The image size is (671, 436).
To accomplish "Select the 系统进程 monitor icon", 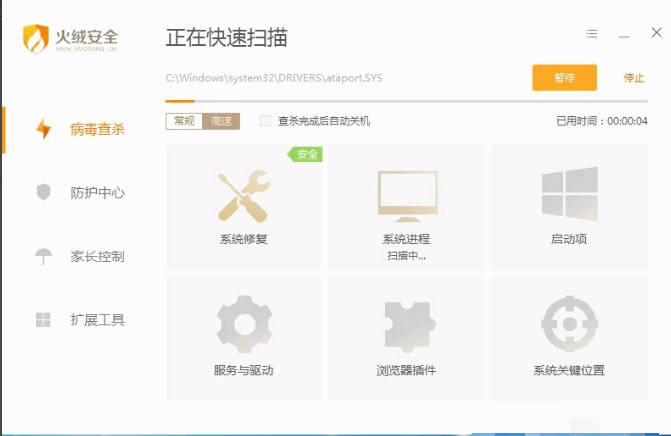I will [407, 196].
